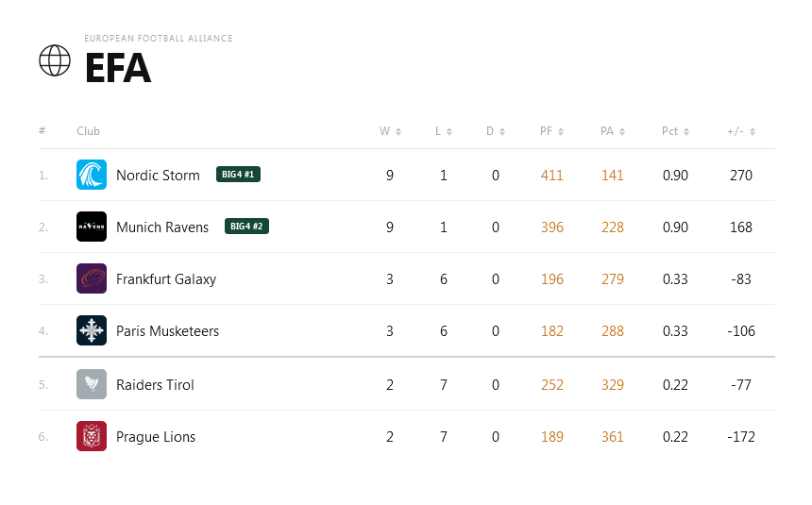Viewport: 812px width, 505px height.
Task: Click the Club column header
Action: pos(88,131)
